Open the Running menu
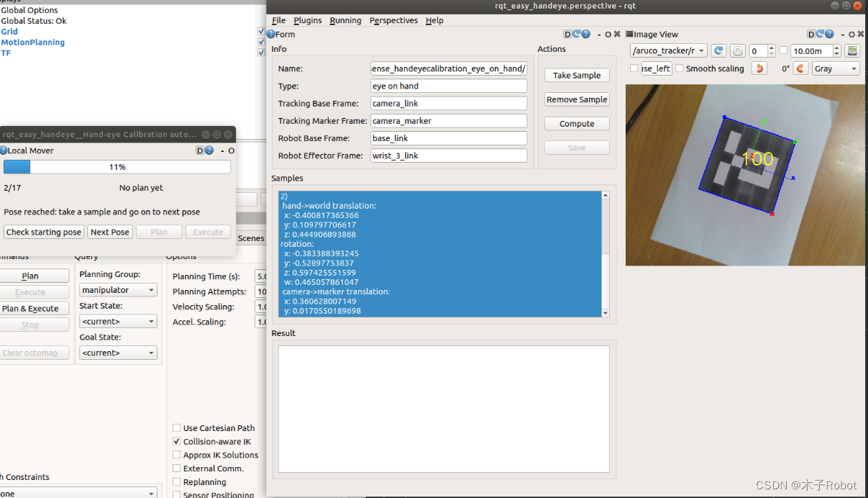Screen dimensions: 868x498 (345, 20)
